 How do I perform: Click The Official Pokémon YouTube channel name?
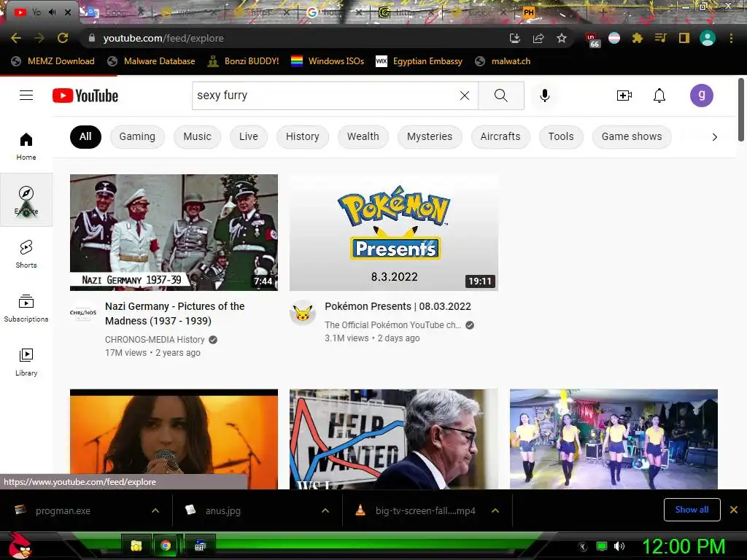(x=393, y=324)
